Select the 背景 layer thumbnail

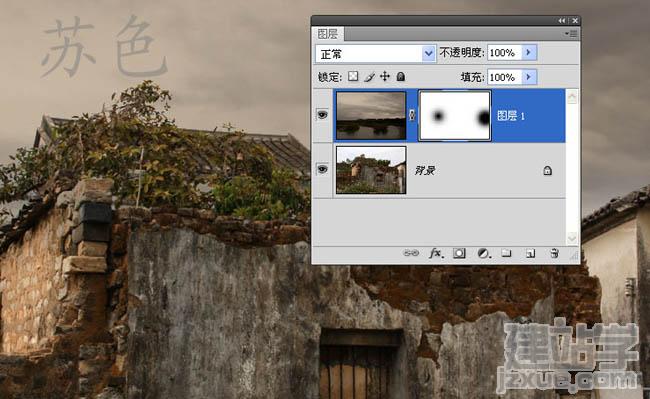(x=371, y=170)
